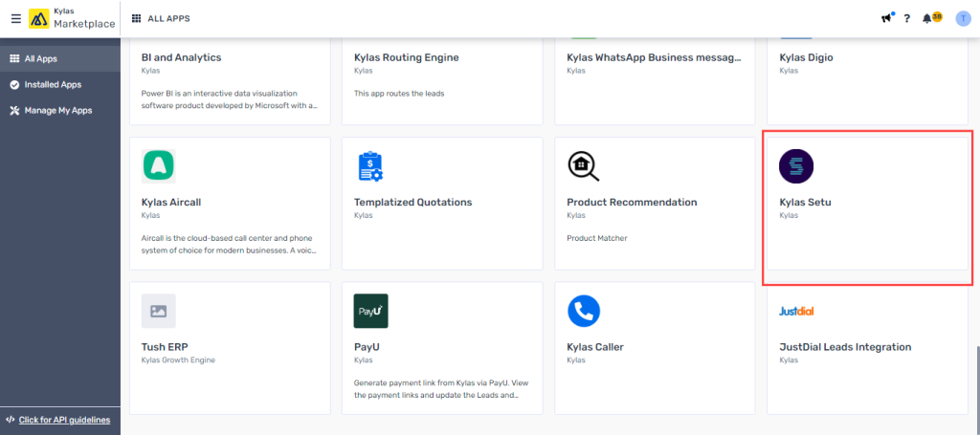Screen dimensions: 980x435
Task: Click the Product Recommendation magnifier icon
Action: point(583,166)
